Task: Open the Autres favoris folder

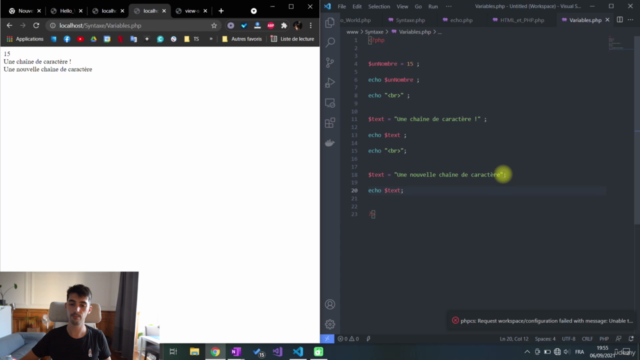Action: pos(242,39)
